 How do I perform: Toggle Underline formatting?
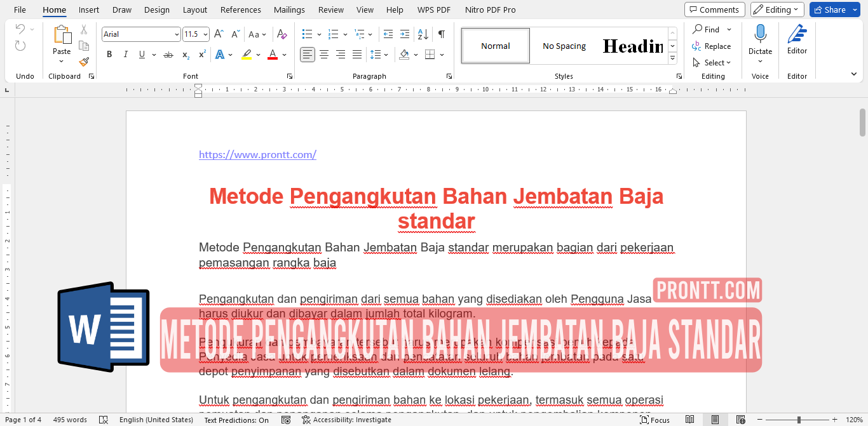(x=142, y=55)
